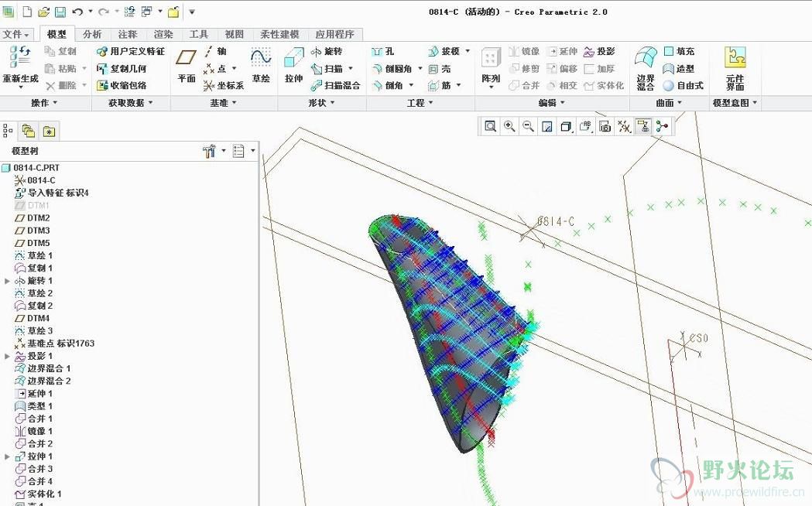
Task: Open the 文件 menu
Action: (16, 34)
